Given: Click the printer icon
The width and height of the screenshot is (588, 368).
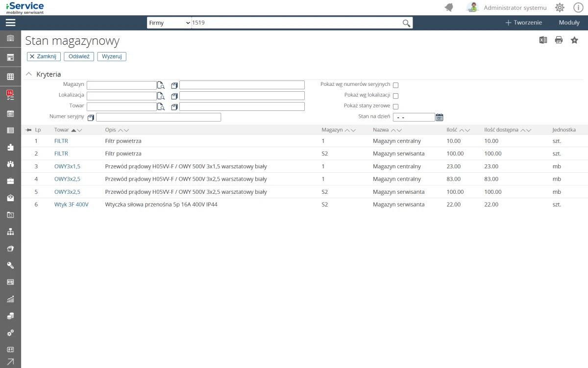Looking at the screenshot, I should tap(559, 40).
